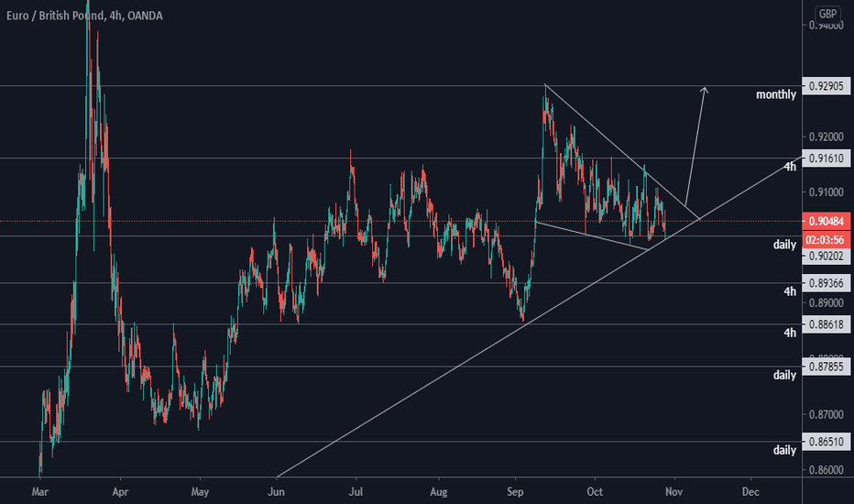Click the 0.92905 price label

click(x=827, y=86)
